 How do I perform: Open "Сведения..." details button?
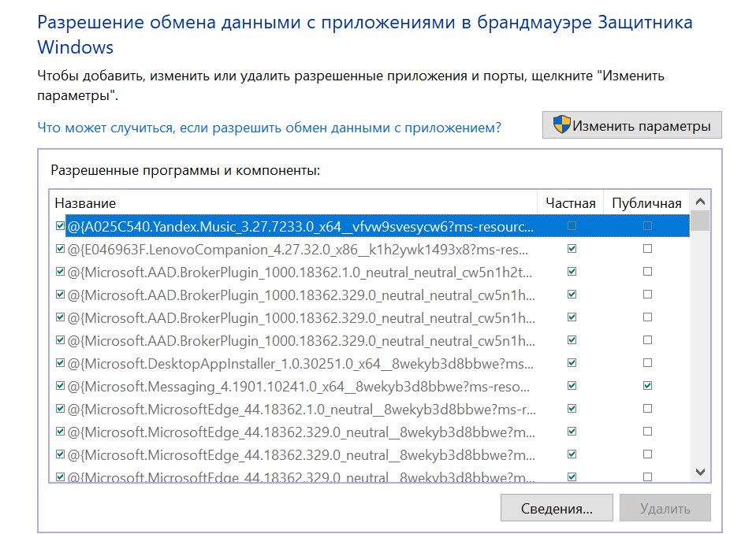[x=557, y=508]
